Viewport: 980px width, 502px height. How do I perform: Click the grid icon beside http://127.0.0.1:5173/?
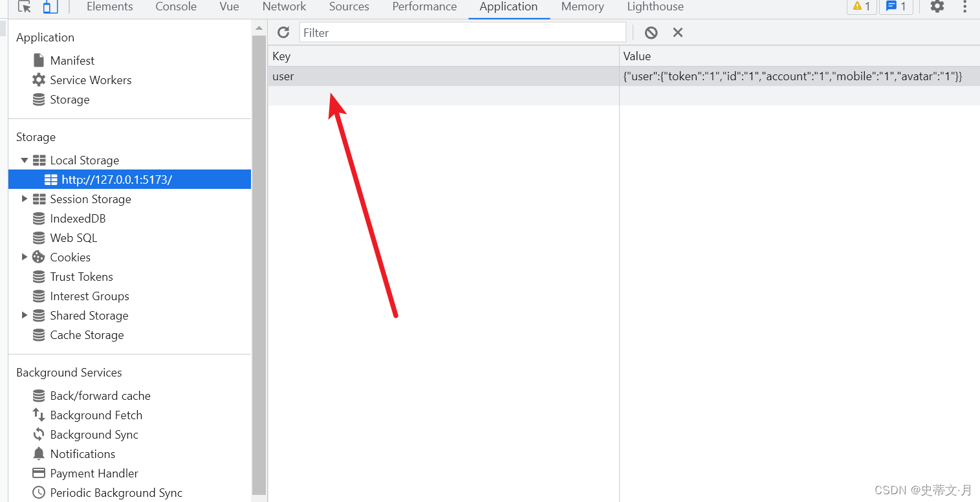tap(51, 179)
